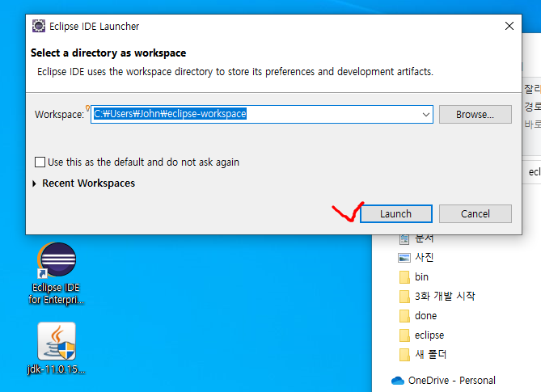Click the bin folder icon in Explorer

point(404,277)
